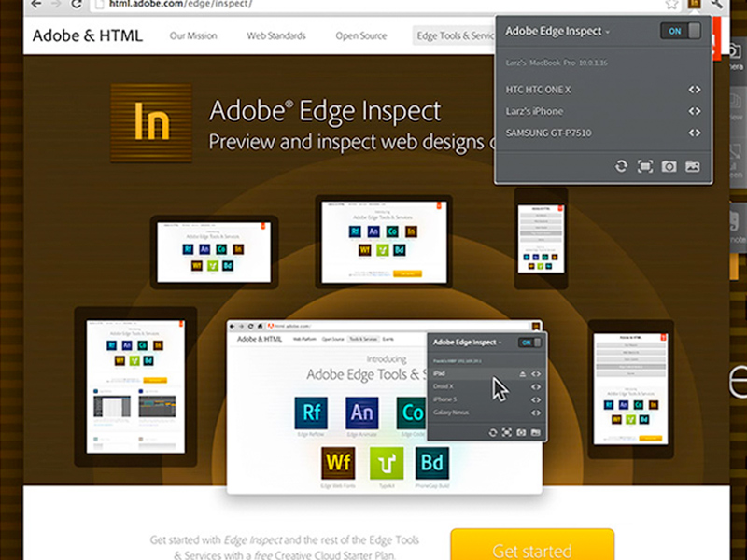Image resolution: width=747 pixels, height=560 pixels.
Task: Open the screenshots folder icon in Inspect panel
Action: [x=692, y=166]
